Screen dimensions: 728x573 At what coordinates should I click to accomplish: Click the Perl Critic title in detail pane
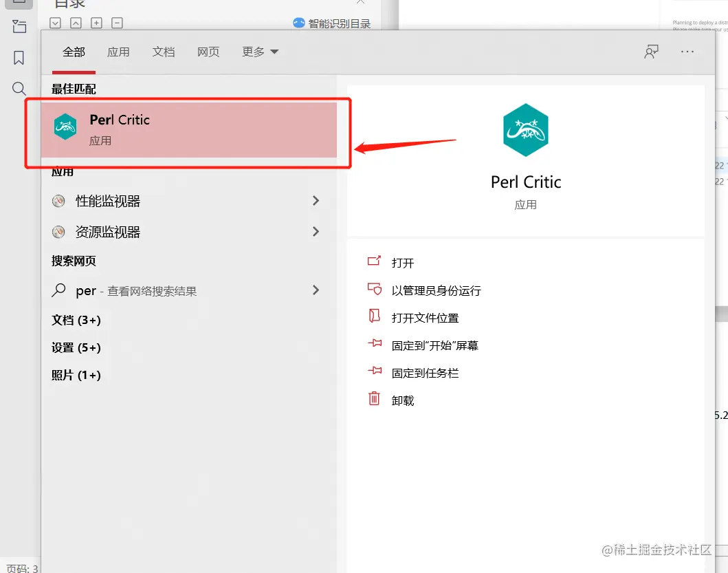pyautogui.click(x=526, y=182)
